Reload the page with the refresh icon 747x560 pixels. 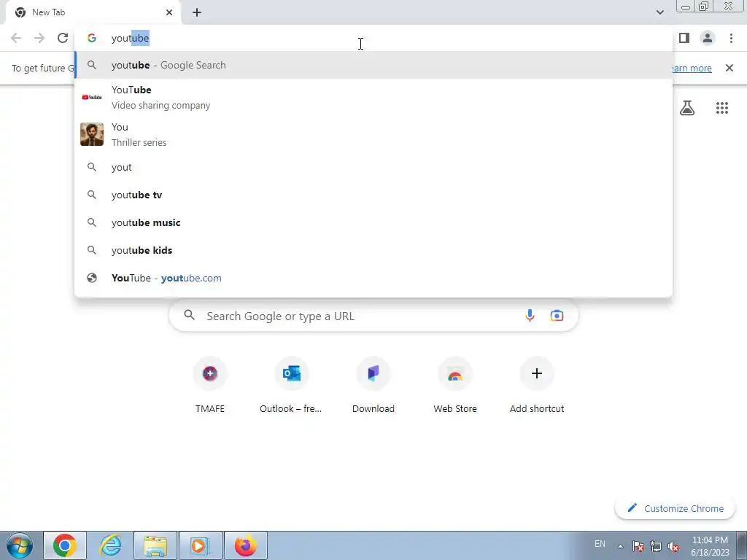click(x=63, y=38)
